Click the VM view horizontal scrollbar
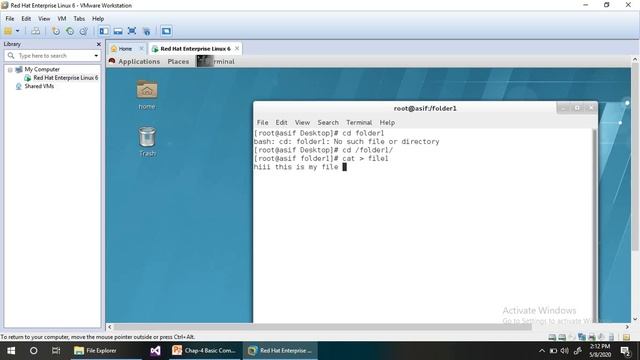This screenshot has width=640, height=360. click(x=322, y=327)
